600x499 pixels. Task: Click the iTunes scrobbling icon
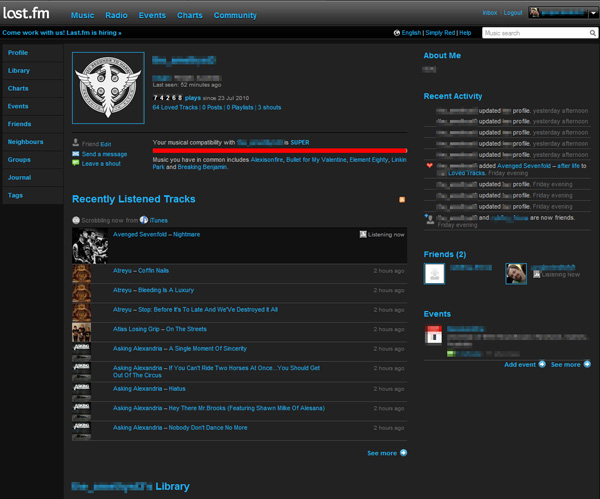coord(144,220)
